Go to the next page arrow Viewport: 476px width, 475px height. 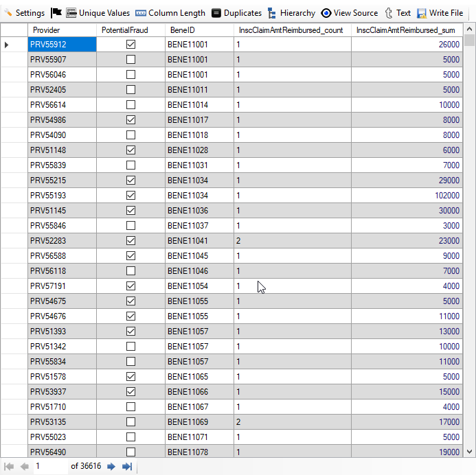[x=111, y=467]
